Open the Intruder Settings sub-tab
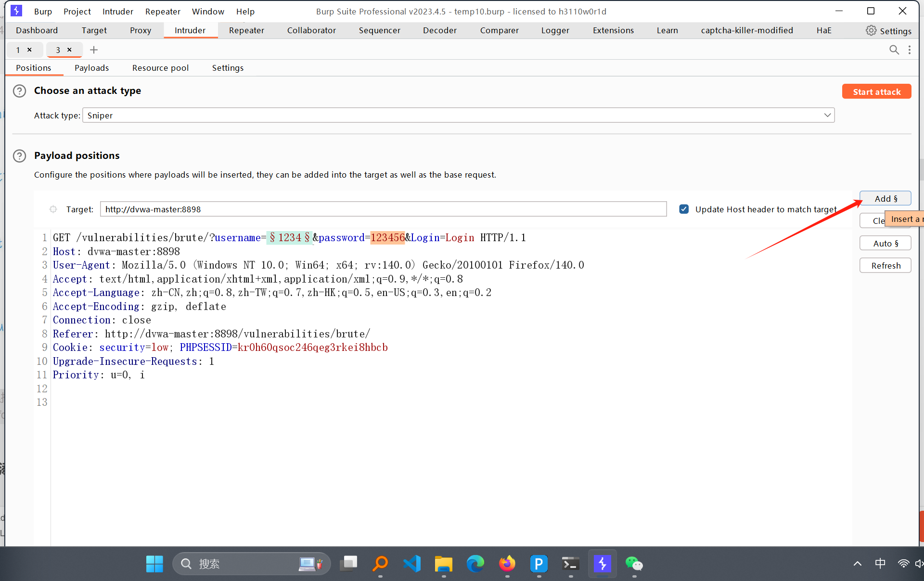Screen dimensions: 924x581 [228, 68]
